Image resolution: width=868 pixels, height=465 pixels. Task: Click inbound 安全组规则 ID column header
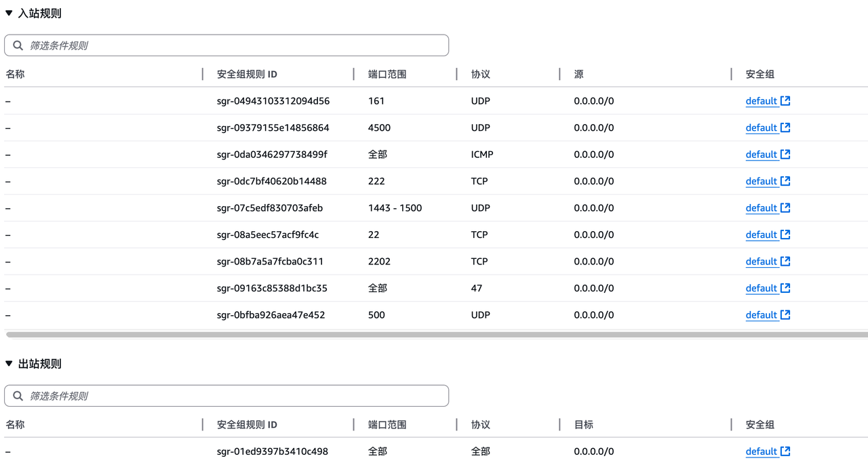(247, 75)
